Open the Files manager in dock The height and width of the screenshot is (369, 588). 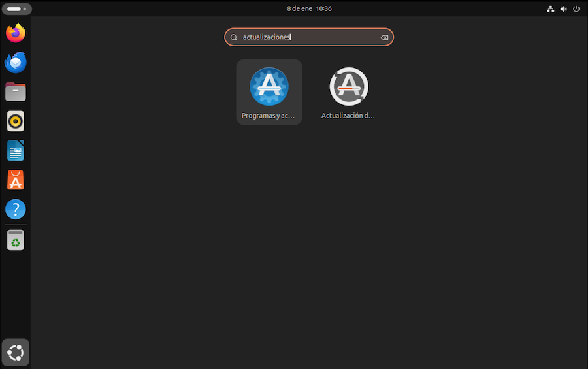point(16,92)
